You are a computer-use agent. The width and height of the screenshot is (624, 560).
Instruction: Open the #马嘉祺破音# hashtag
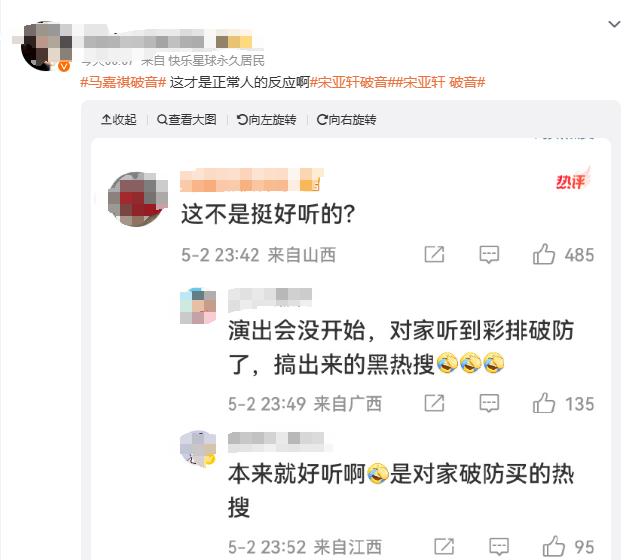tap(123, 82)
